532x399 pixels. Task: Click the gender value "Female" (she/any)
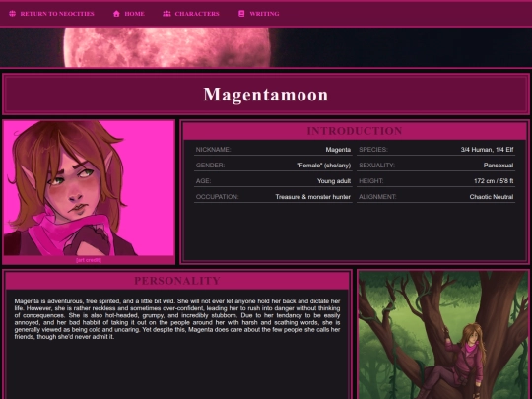324,166
